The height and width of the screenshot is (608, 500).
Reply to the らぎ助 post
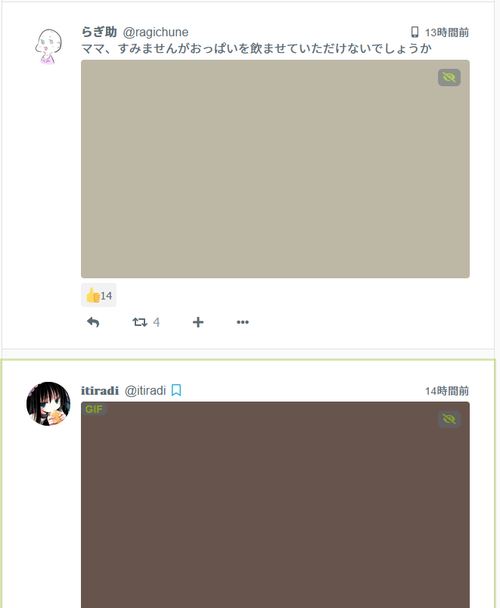(93, 322)
